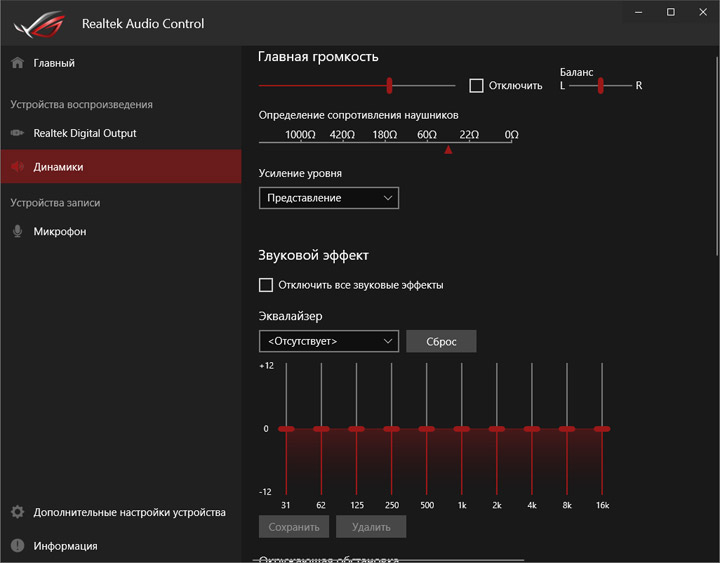Screen dimensions: 720x563
Task: Open the Информация page
Action: coord(121,546)
